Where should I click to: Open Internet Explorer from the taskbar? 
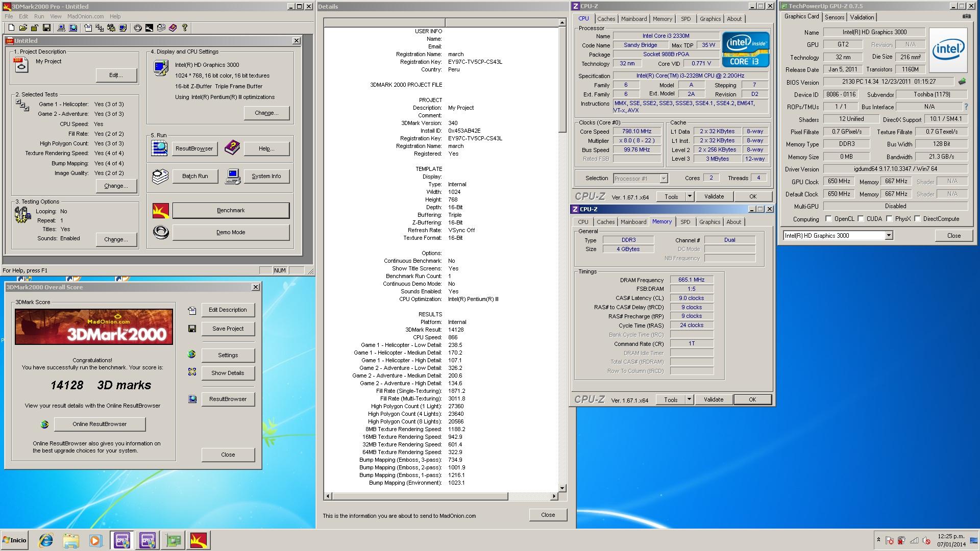(x=46, y=540)
